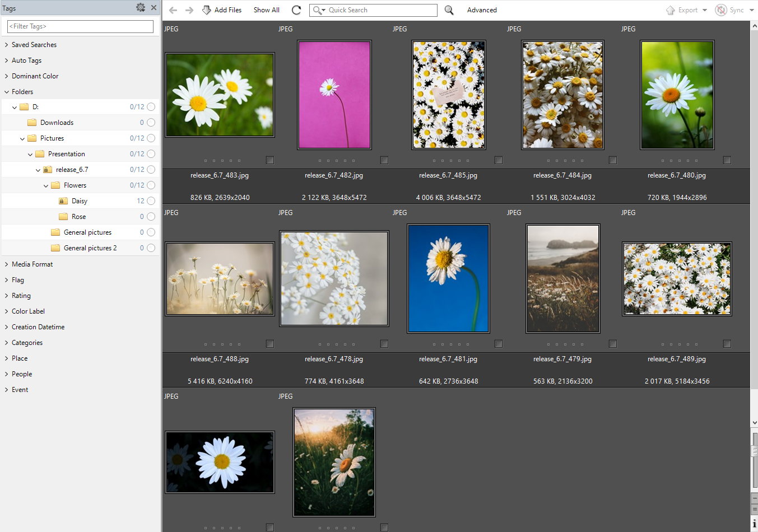Open the Dominant Color tag group
758x532 pixels.
35,76
